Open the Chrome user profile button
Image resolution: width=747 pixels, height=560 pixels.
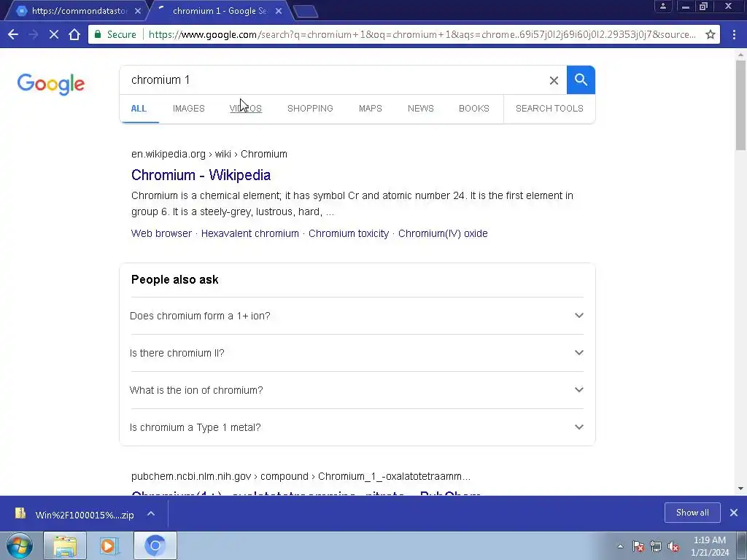click(x=662, y=6)
